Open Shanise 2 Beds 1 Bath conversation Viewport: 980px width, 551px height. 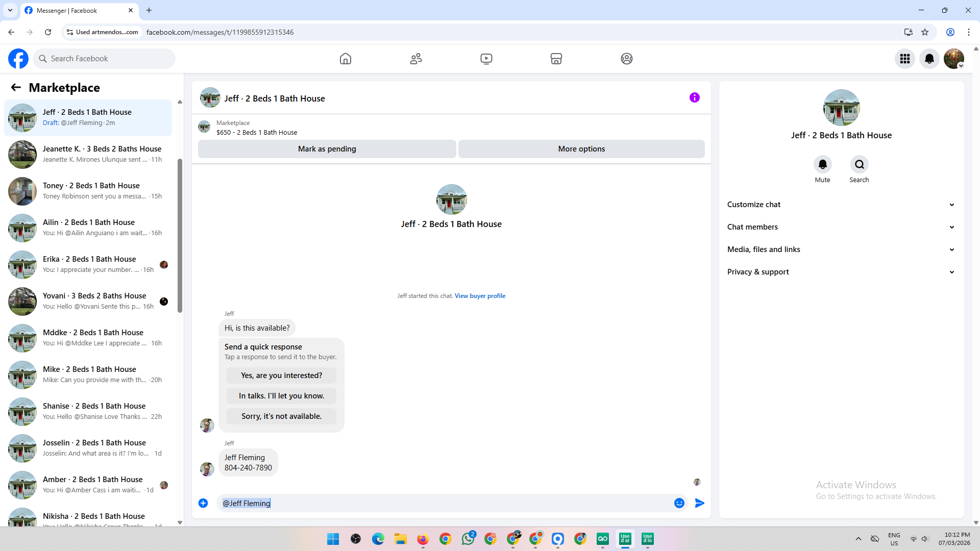(x=88, y=411)
